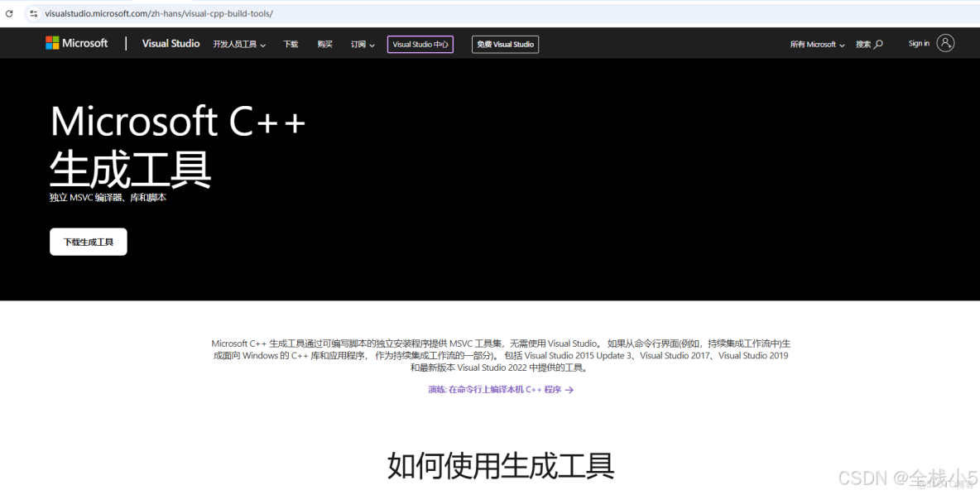Open the 订阅 dropdown menu
The width and height of the screenshot is (980, 495).
click(362, 45)
